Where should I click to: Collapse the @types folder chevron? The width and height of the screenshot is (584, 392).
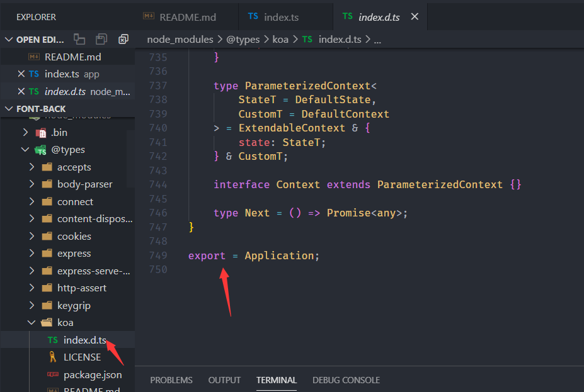(x=25, y=150)
